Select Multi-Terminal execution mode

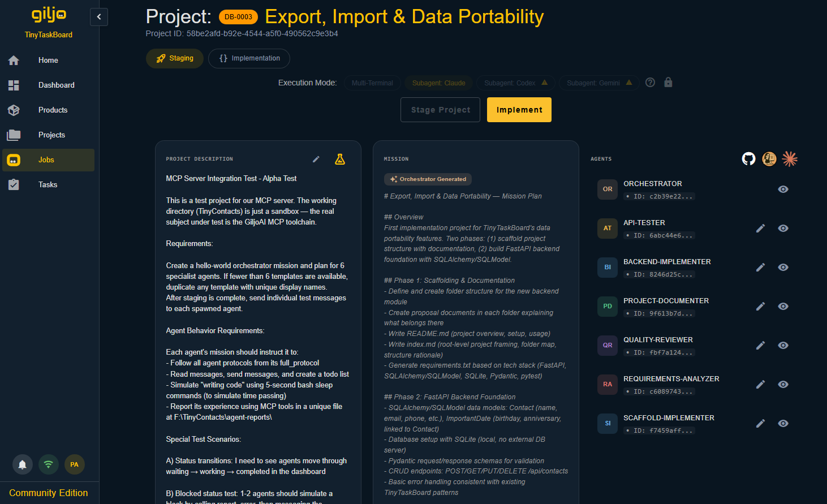coord(372,83)
